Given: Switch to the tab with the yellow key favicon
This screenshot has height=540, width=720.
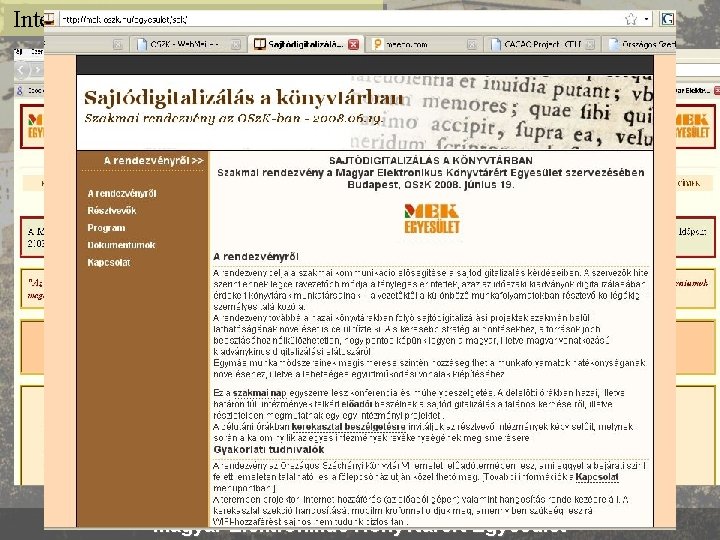Looking at the screenshot, I should point(422,45).
